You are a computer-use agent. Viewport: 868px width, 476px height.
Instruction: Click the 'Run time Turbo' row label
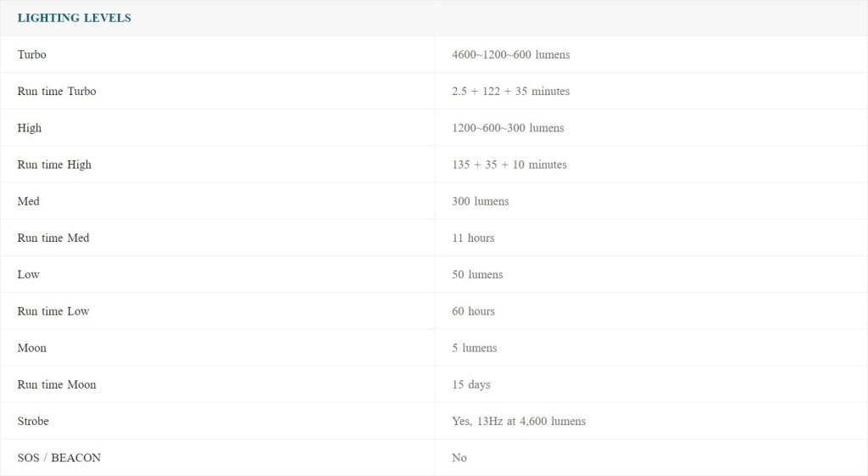point(57,92)
